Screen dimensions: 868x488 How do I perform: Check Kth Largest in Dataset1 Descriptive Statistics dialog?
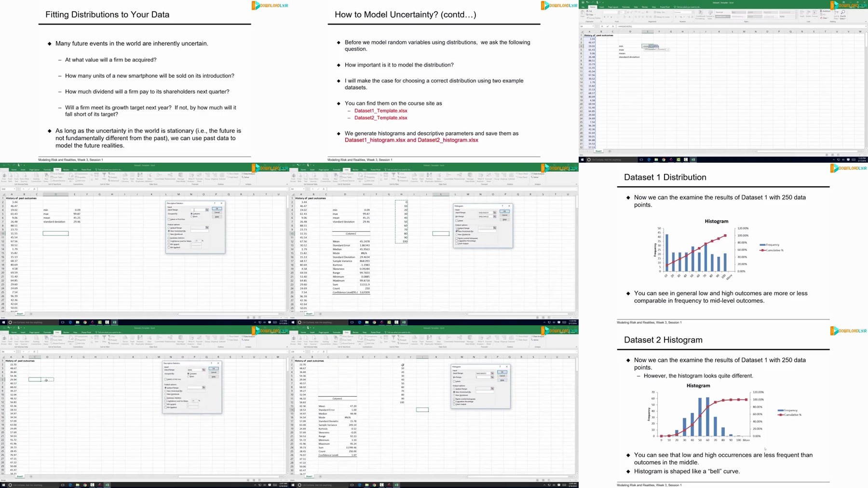(x=169, y=244)
